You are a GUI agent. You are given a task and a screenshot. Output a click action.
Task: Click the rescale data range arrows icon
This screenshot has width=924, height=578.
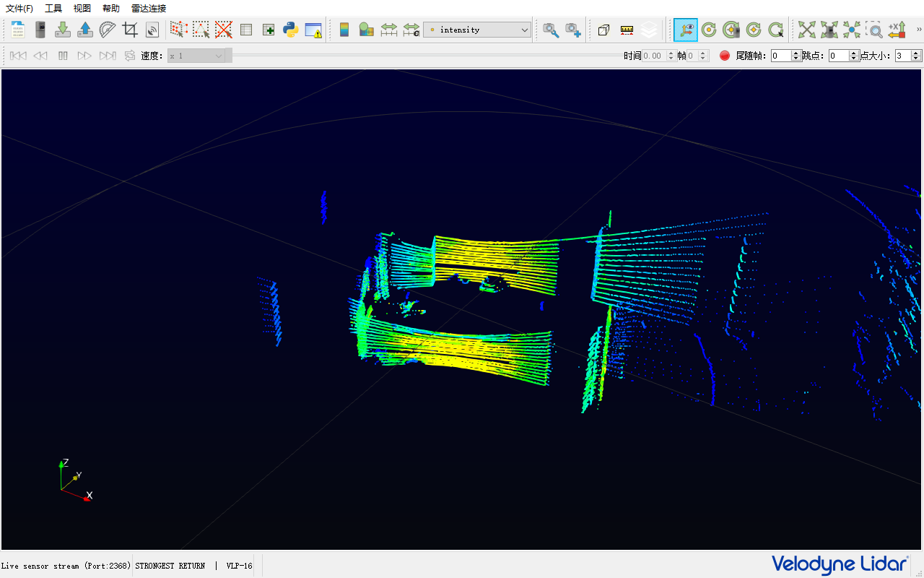point(389,30)
